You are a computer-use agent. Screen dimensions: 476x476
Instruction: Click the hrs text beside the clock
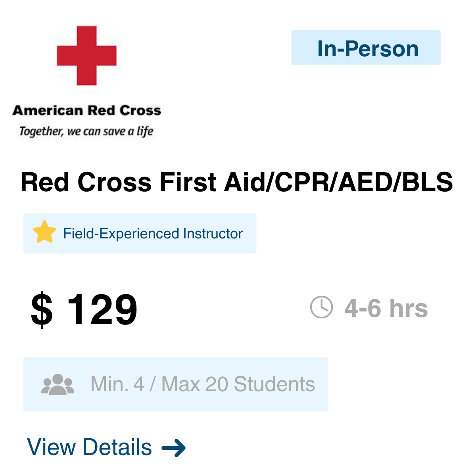click(x=409, y=308)
